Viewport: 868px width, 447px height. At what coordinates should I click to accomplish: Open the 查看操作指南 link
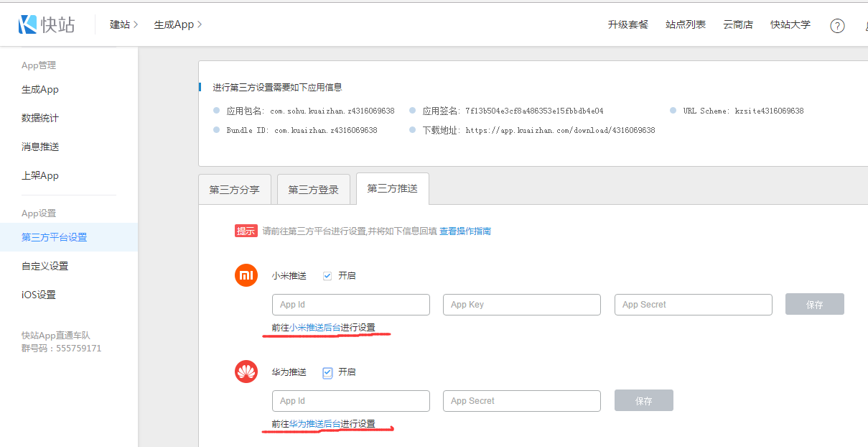[x=465, y=231]
